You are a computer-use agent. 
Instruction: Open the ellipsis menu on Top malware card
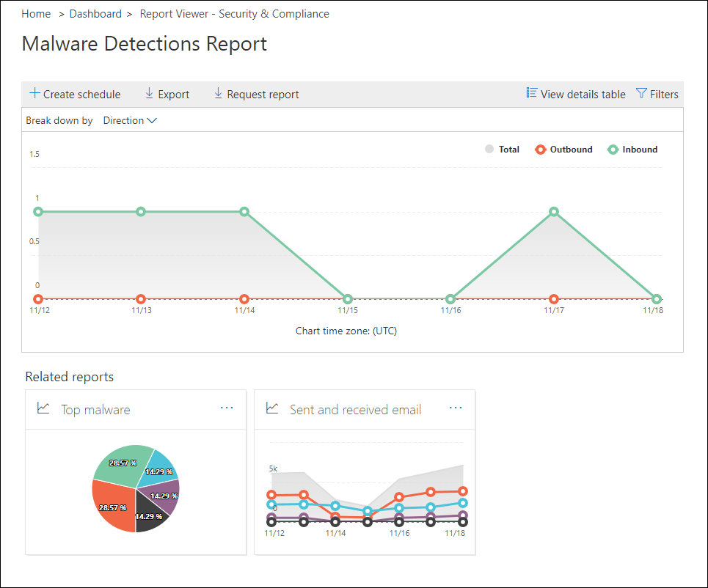pyautogui.click(x=227, y=408)
